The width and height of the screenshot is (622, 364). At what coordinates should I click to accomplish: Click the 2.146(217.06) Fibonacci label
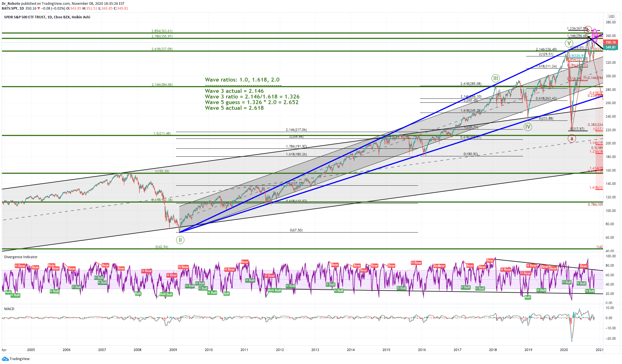click(296, 130)
